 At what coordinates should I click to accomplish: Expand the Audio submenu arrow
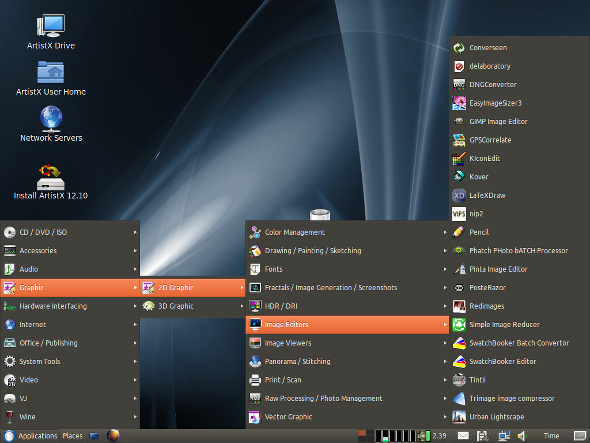click(x=135, y=269)
